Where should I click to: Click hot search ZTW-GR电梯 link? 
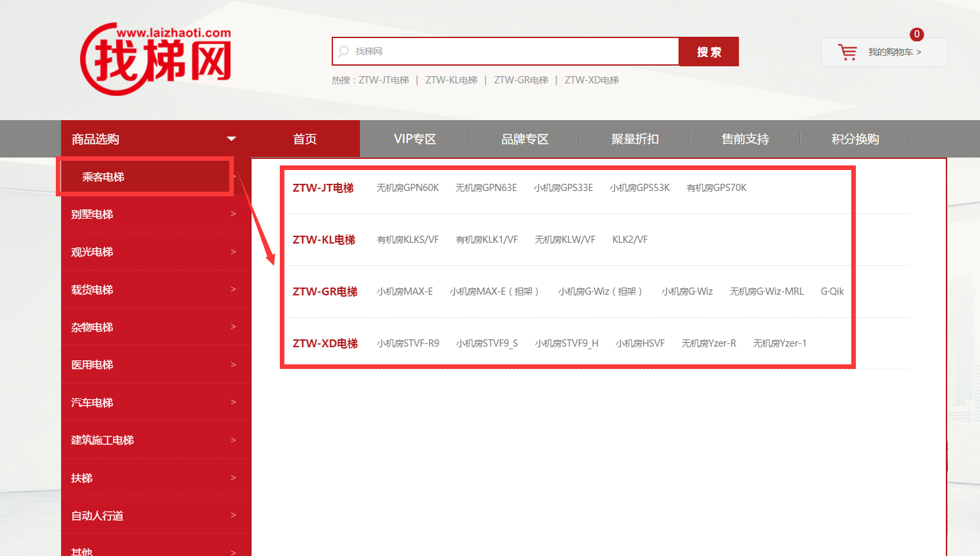coord(521,80)
